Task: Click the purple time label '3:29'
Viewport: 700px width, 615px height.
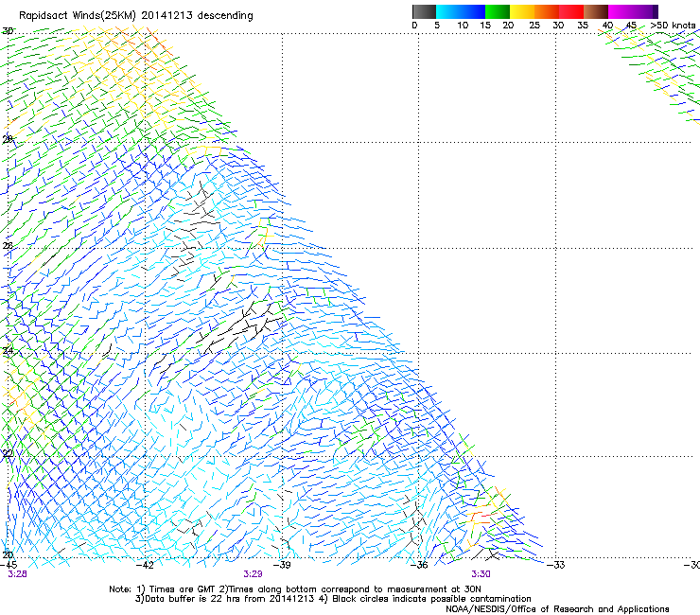Action: [253, 574]
